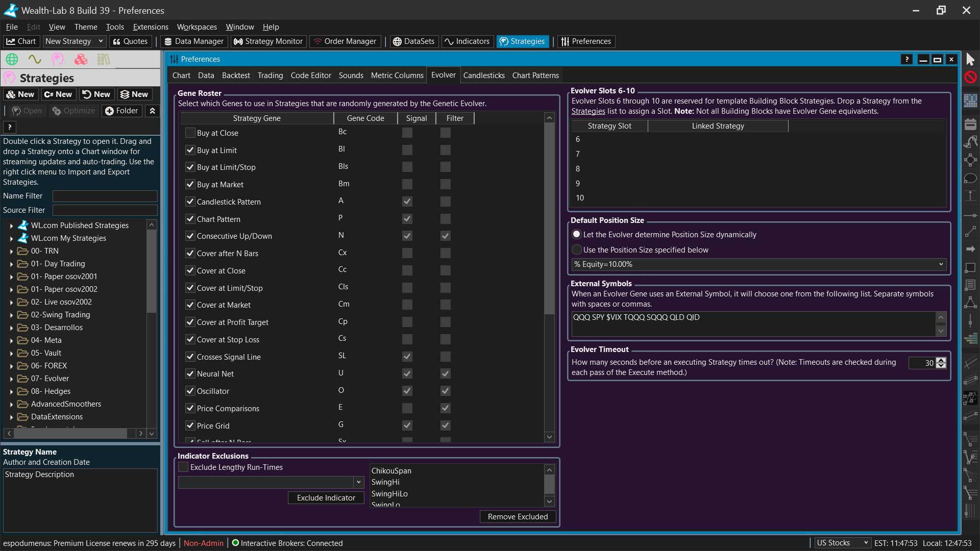980x551 pixels.
Task: Uncheck the Neural Net gene
Action: coord(190,374)
